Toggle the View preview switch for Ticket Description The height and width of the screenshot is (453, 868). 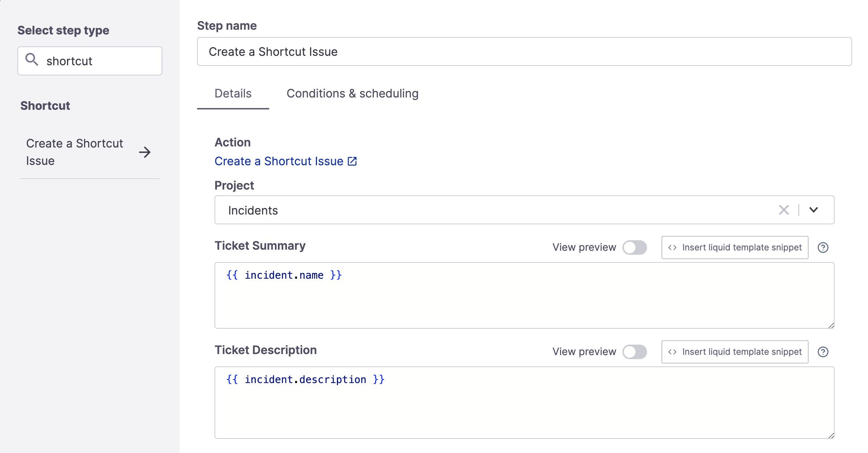coord(634,352)
